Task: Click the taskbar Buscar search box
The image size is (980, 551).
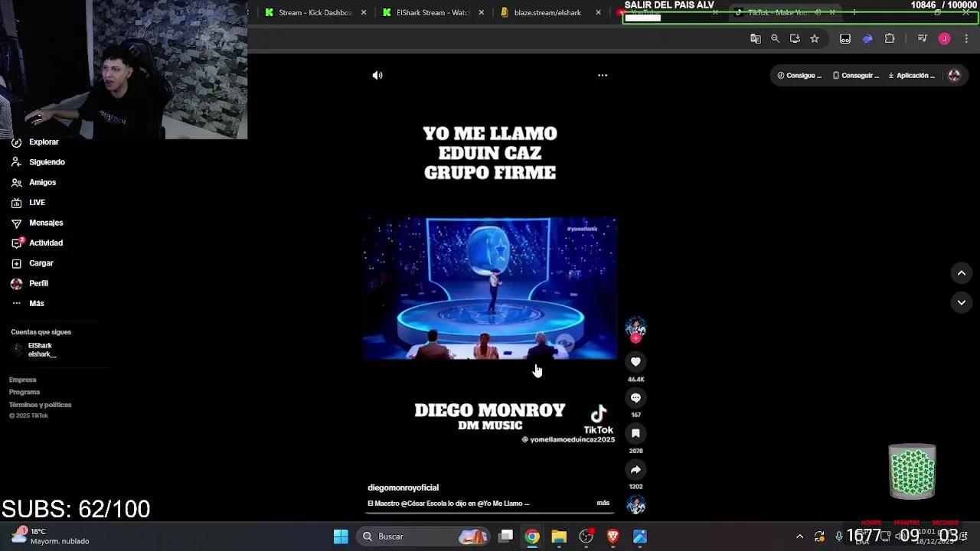Action: coord(425,536)
